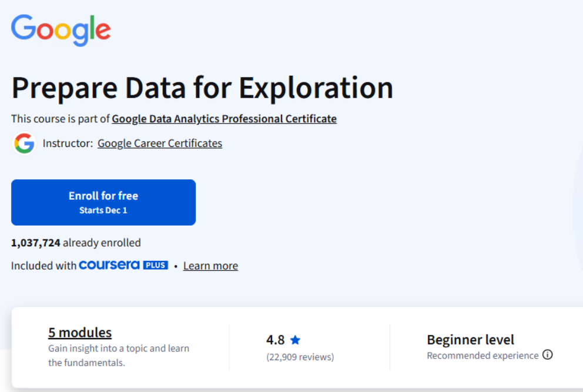Click the Beginner level heading
583x392 pixels.
[x=470, y=340]
